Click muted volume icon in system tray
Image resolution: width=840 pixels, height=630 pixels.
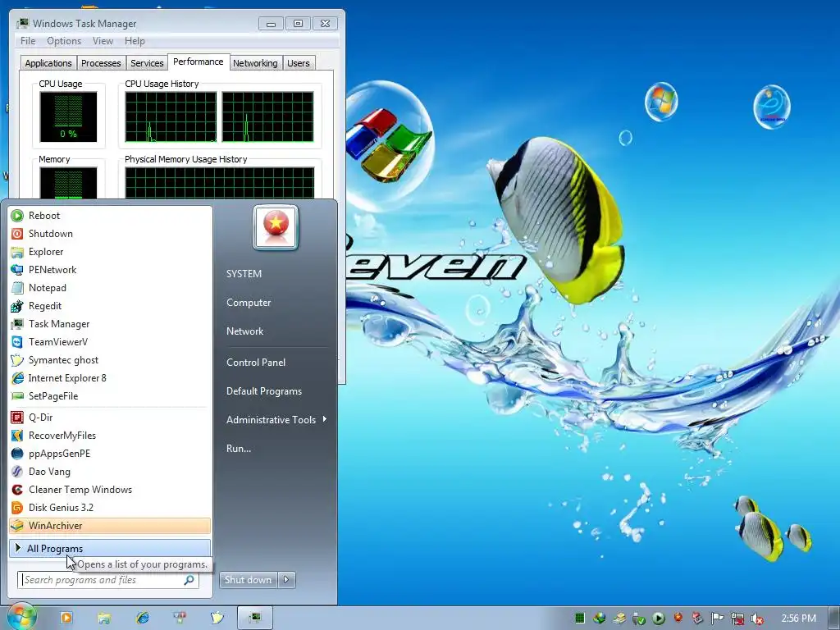[x=757, y=619]
